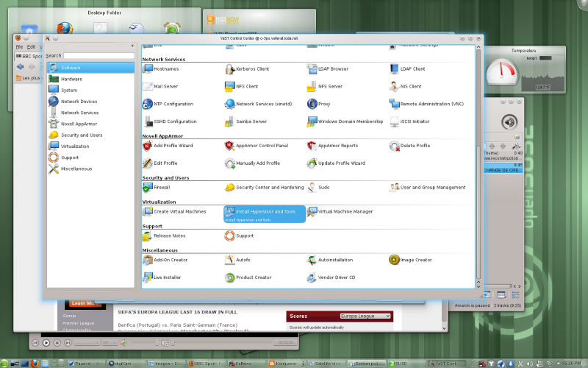Open the File menu in the Firefox window
The image size is (588, 368).
pos(20,47)
